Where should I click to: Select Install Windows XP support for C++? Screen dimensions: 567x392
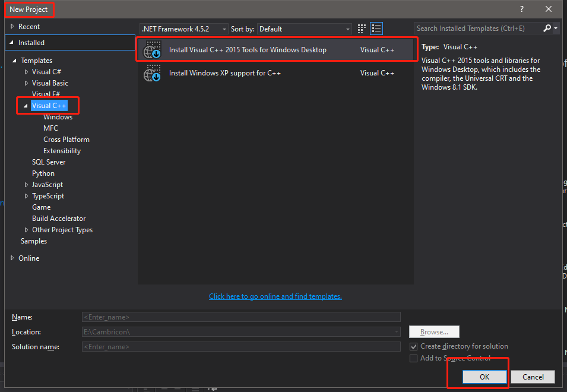tap(275, 73)
